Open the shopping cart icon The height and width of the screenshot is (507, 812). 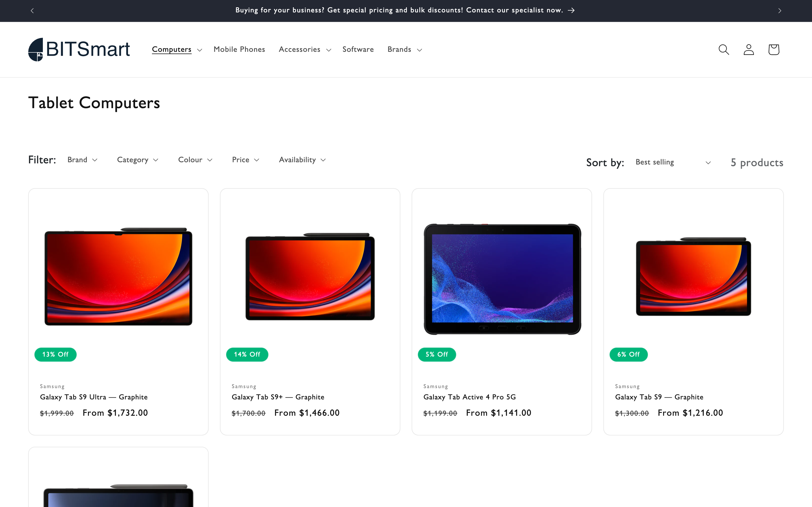pos(773,50)
